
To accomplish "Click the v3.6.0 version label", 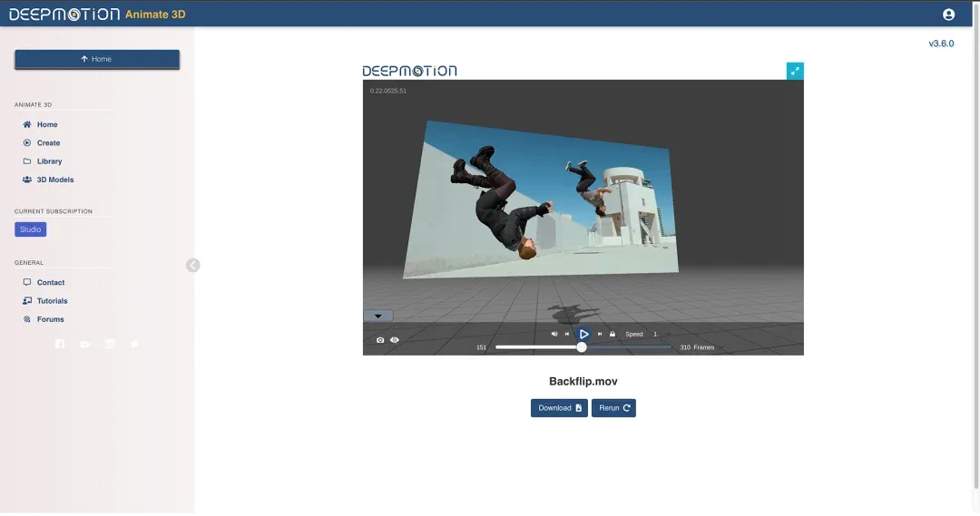I will click(941, 44).
